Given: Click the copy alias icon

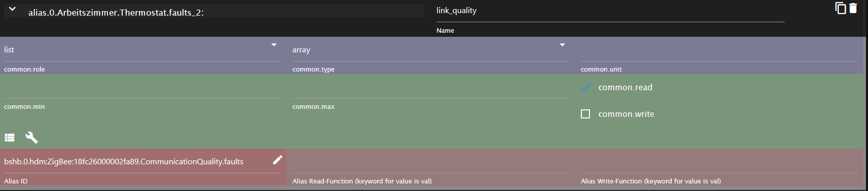Looking at the screenshot, I should [x=840, y=8].
